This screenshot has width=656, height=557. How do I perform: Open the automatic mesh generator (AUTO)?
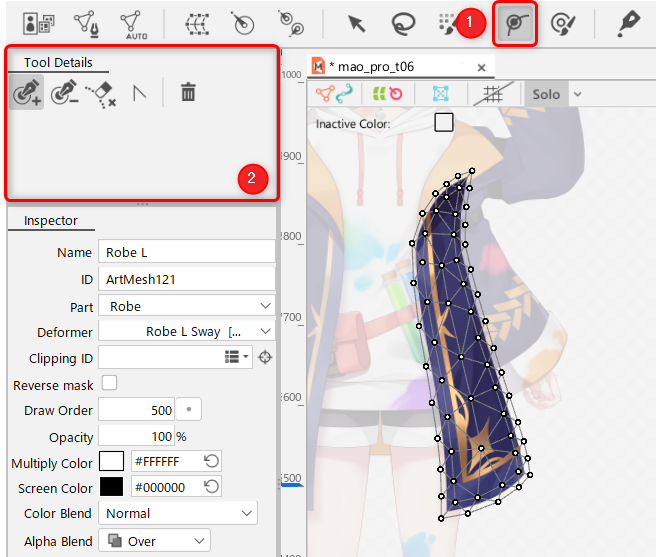tap(131, 23)
